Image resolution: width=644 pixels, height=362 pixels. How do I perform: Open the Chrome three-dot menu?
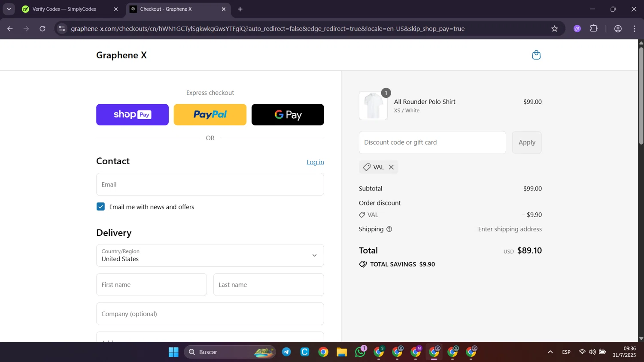click(x=635, y=29)
